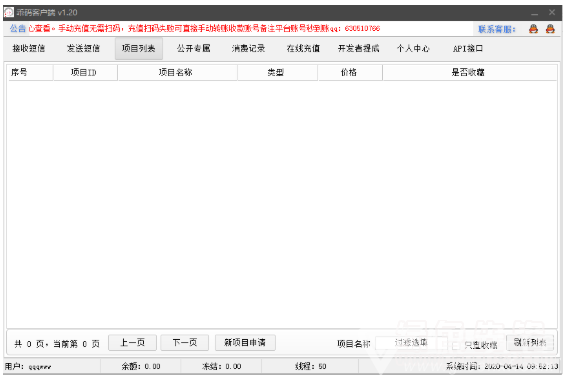Screen dimensions: 565x380
Task: Click the 联系客服 label
Action: click(497, 29)
